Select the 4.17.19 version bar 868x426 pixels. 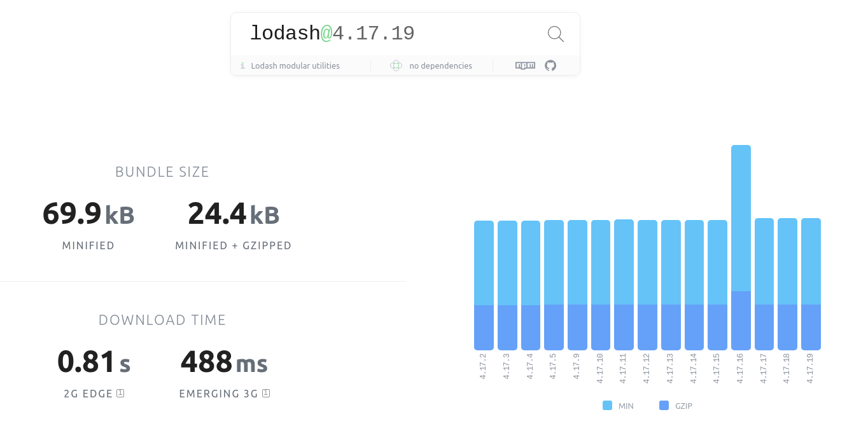pos(811,284)
